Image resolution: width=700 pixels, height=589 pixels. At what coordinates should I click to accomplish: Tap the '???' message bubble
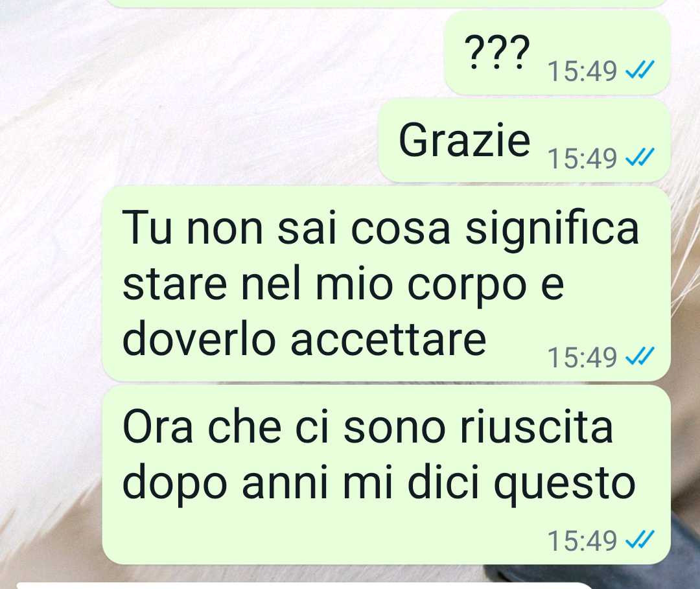pos(557,53)
